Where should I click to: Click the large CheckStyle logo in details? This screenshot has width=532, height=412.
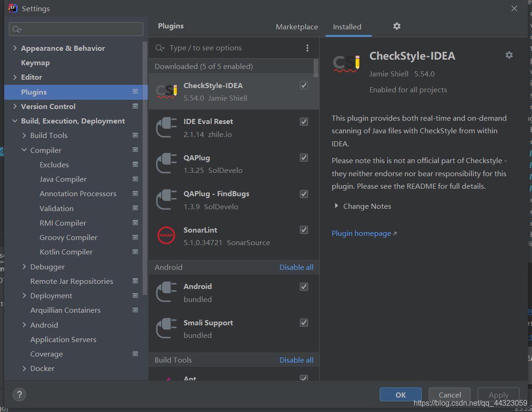[346, 63]
